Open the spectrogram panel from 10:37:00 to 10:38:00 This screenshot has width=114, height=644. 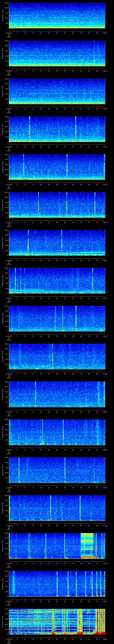[x=57, y=394]
